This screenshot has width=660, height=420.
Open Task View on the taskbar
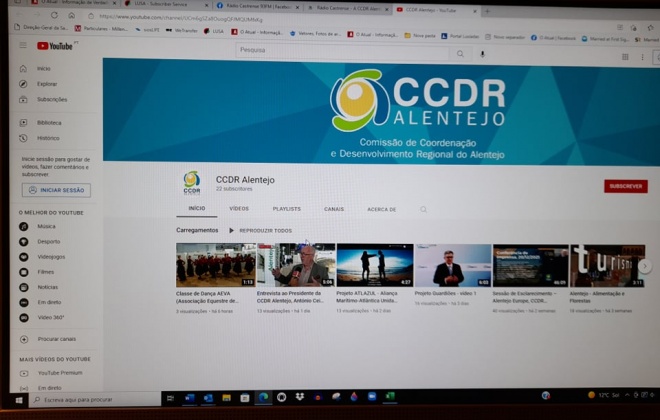coord(170,398)
